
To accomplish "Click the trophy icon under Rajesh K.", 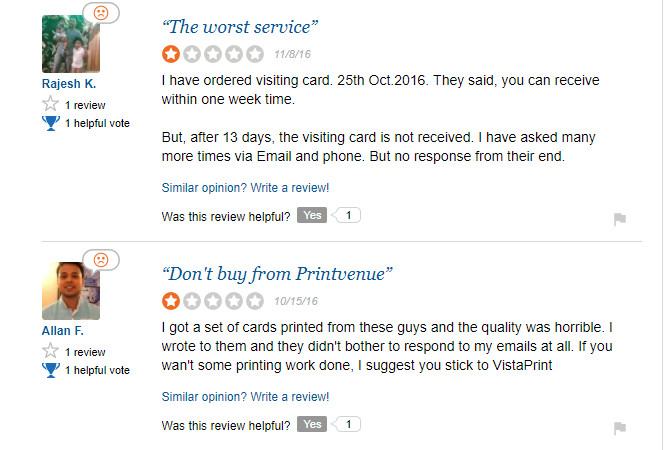I will 50,122.
